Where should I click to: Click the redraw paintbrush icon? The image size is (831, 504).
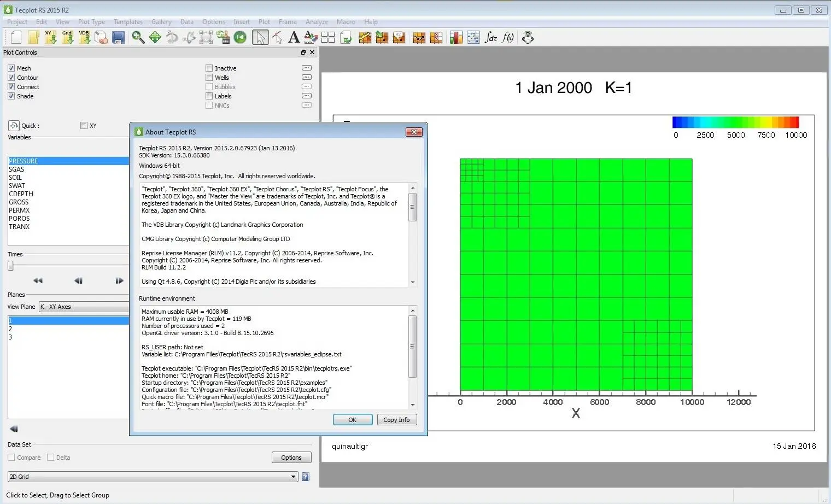223,37
